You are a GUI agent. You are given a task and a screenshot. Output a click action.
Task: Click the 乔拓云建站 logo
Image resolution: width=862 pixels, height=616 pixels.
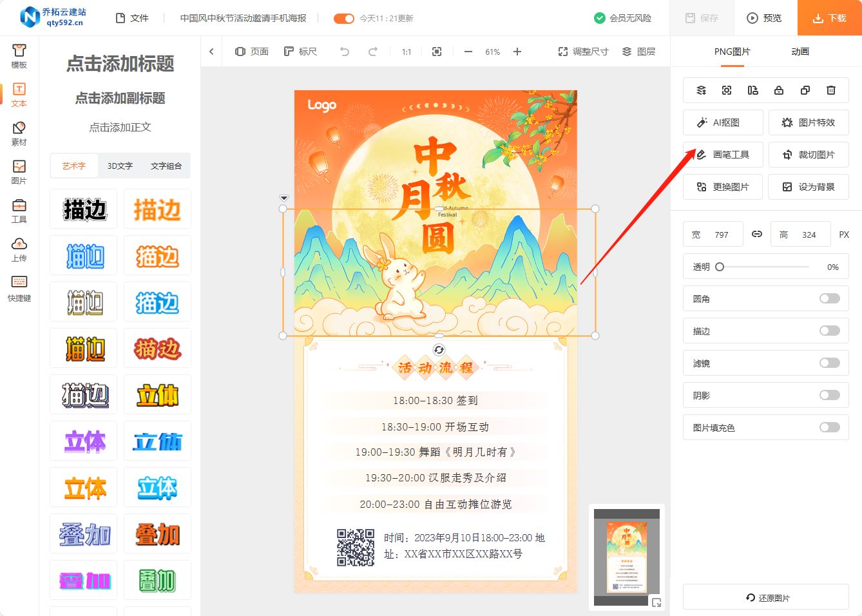click(x=54, y=17)
